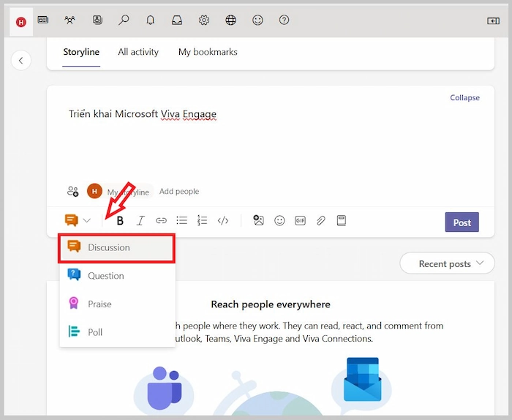Insert a hyperlink with the link icon
The width and height of the screenshot is (512, 420).
point(161,221)
